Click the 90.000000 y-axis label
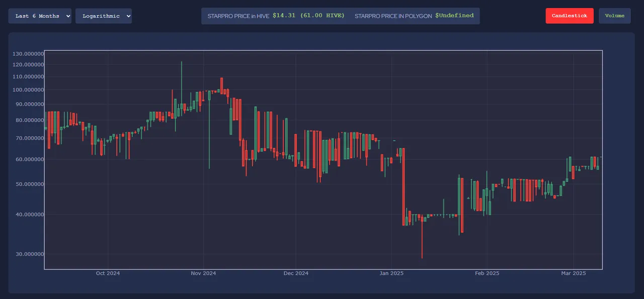Viewport: 644px width, 299px height. pyautogui.click(x=30, y=104)
